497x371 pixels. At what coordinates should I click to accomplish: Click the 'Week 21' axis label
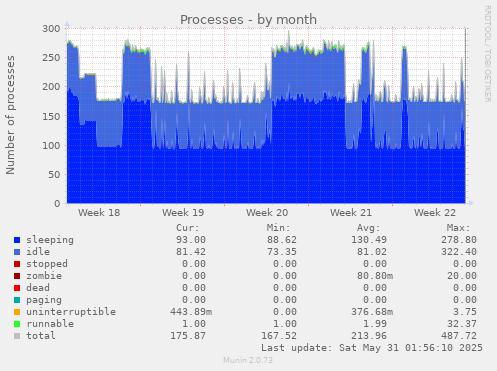coord(351,213)
